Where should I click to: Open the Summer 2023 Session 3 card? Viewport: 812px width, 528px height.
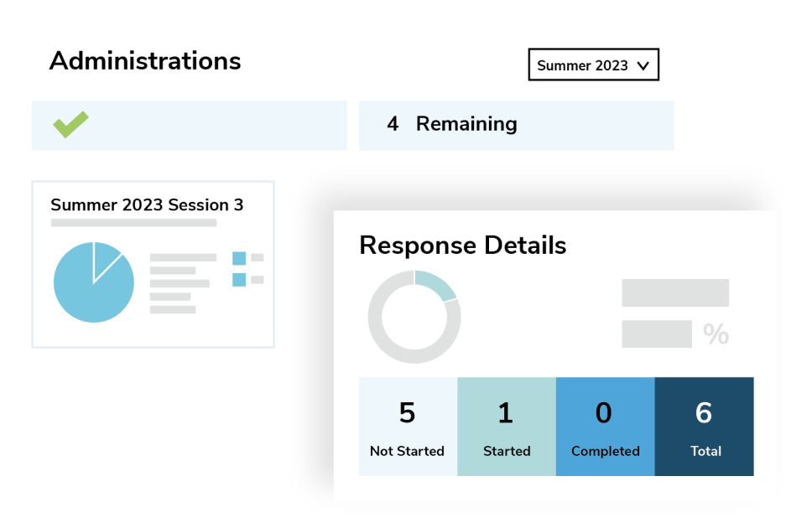tap(153, 264)
